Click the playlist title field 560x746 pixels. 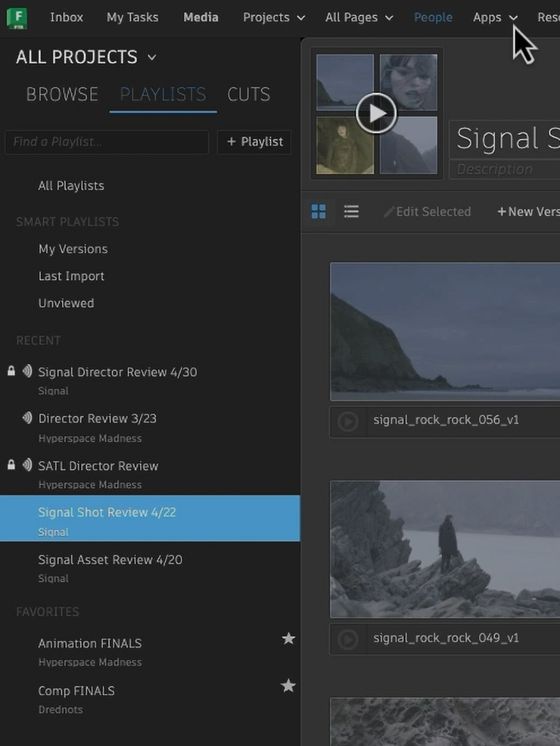tap(505, 139)
